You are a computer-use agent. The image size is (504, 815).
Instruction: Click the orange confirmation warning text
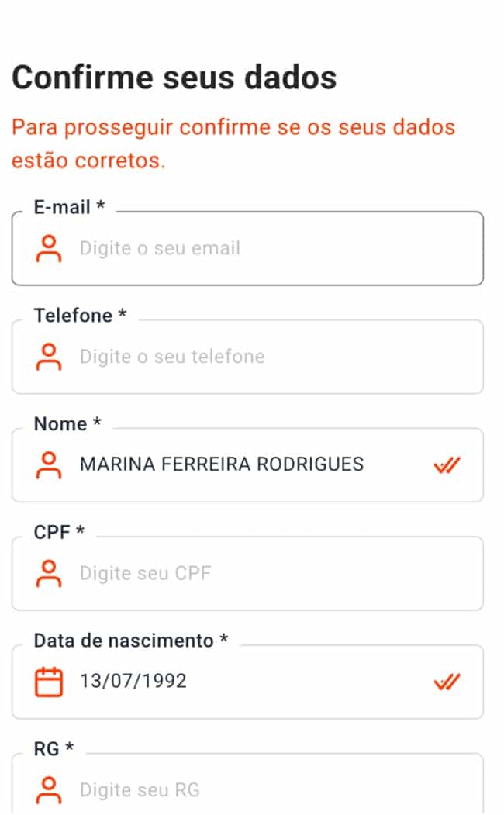pyautogui.click(x=234, y=143)
